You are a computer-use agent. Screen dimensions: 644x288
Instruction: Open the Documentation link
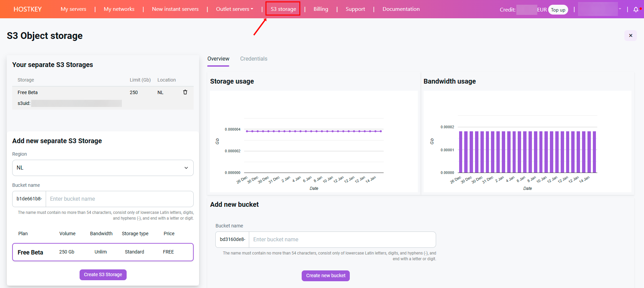[401, 9]
